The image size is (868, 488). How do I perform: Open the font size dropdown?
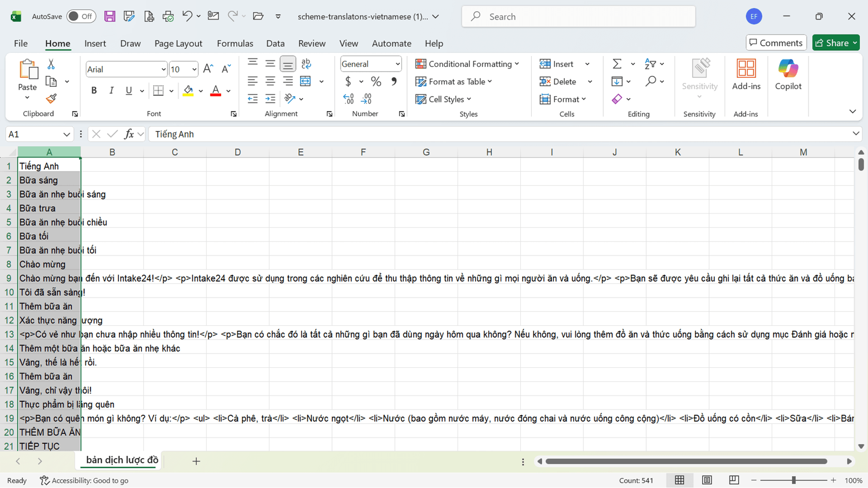[x=194, y=69]
